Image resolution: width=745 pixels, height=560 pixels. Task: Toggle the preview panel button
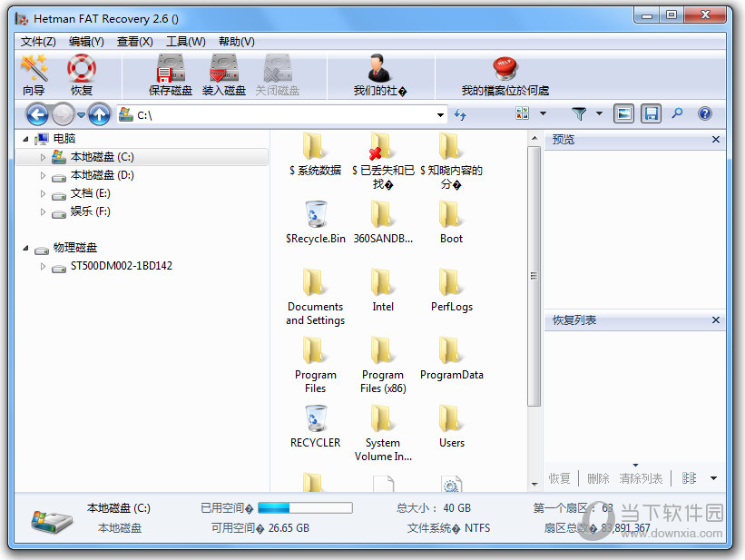tap(623, 113)
